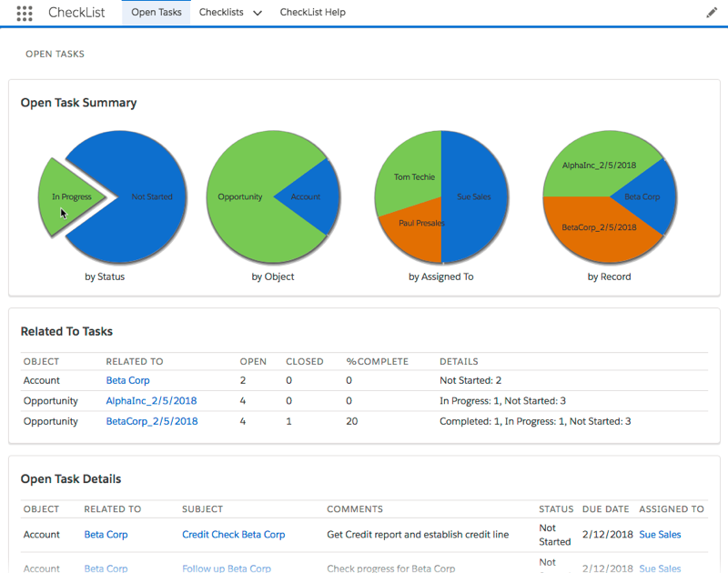
Task: Open the Credit Check Beta Corp subject
Action: (x=233, y=535)
